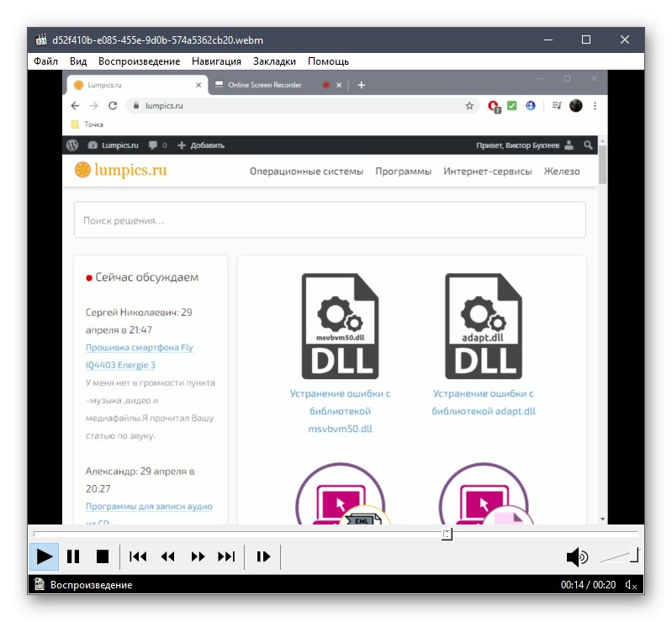Open the Железо section

[x=562, y=171]
